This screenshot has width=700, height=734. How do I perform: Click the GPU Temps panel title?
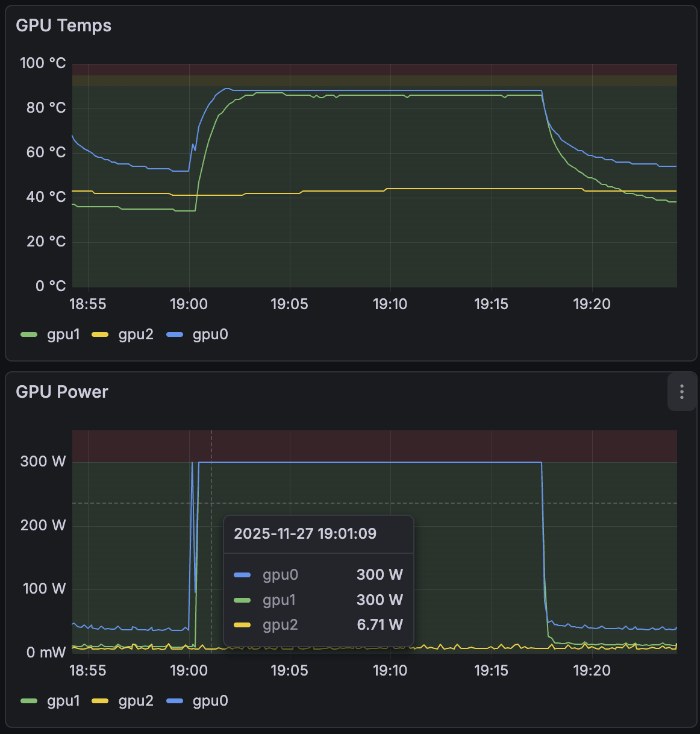[x=63, y=25]
